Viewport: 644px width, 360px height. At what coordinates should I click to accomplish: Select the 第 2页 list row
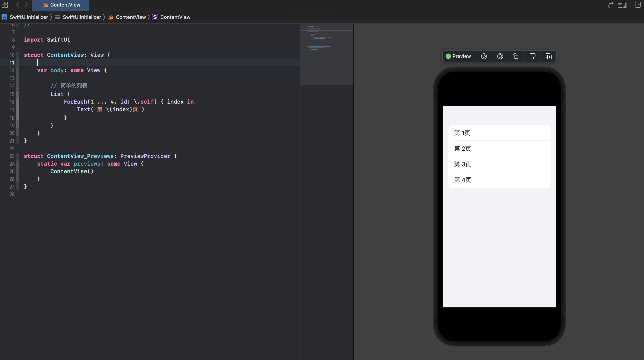[x=499, y=149]
